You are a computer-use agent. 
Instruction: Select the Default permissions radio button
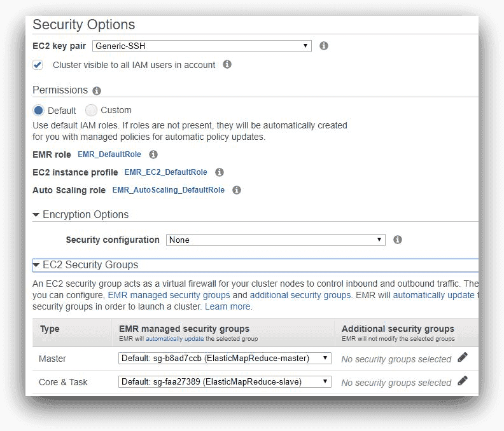(x=39, y=110)
